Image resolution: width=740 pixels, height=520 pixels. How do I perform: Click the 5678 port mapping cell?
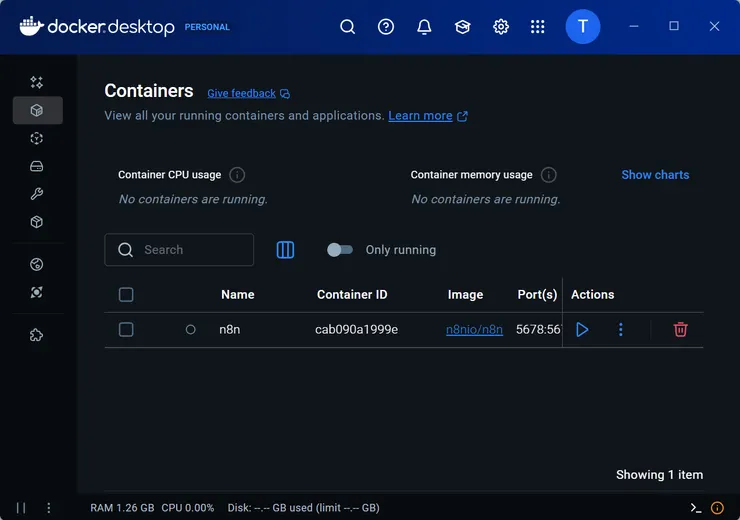pyautogui.click(x=538, y=329)
